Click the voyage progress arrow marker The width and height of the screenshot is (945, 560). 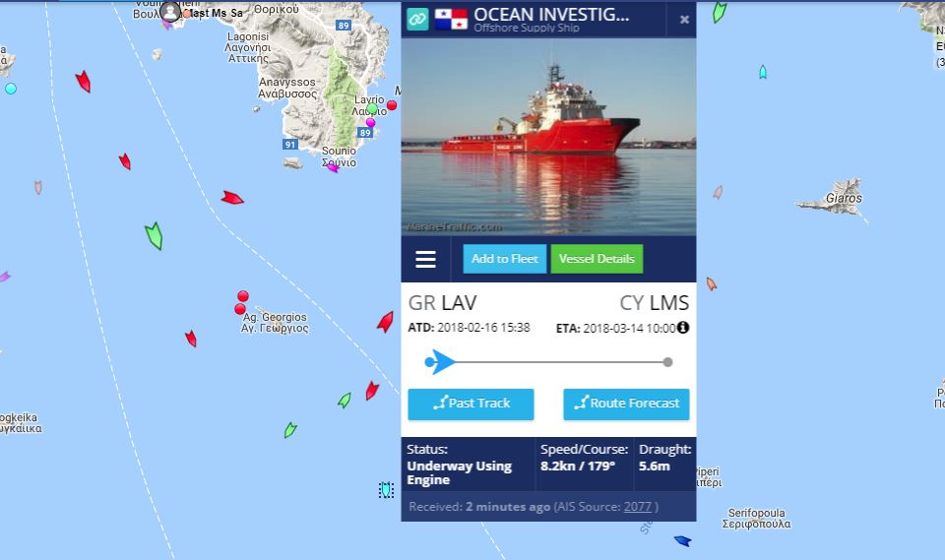tap(443, 362)
